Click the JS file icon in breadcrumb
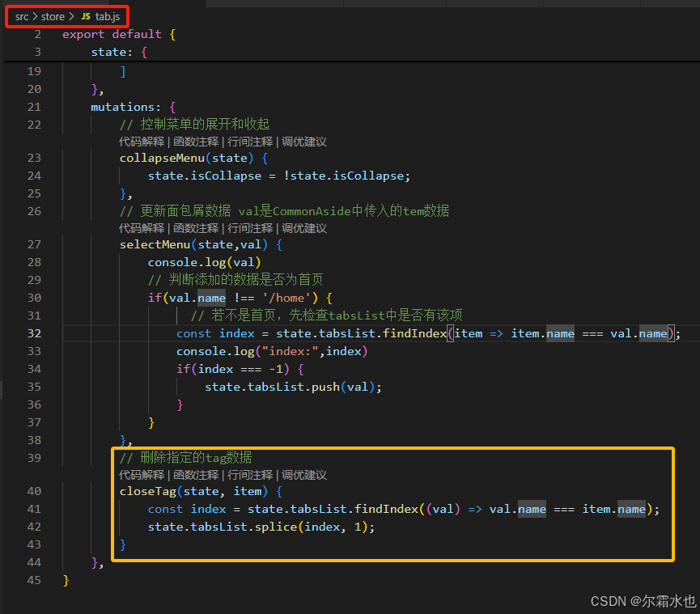700x614 pixels. pyautogui.click(x=86, y=16)
